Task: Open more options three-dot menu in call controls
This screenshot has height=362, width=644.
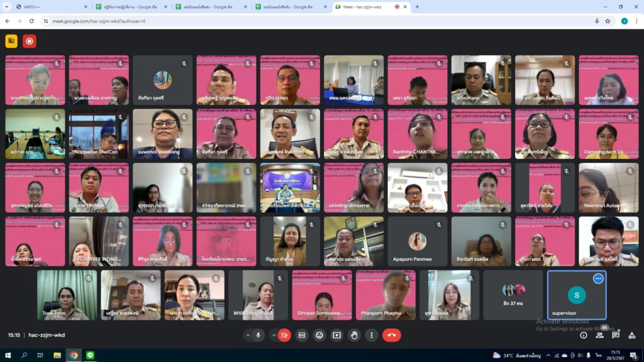Action: pyautogui.click(x=372, y=336)
